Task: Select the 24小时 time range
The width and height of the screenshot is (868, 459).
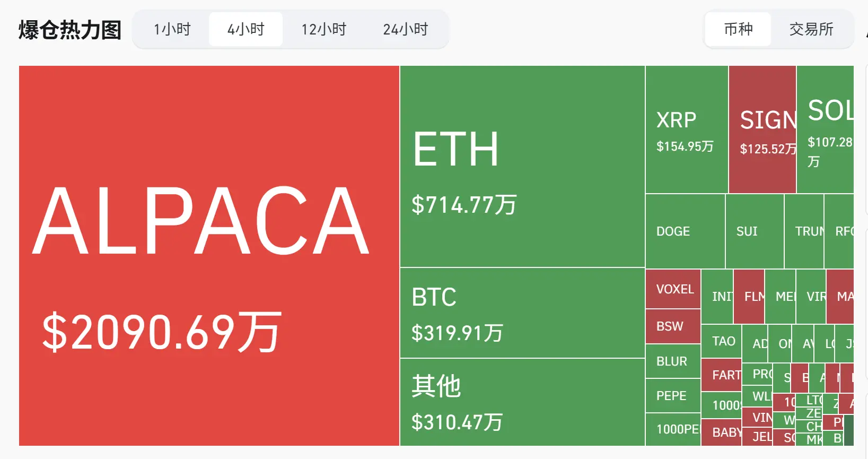Action: coord(405,29)
